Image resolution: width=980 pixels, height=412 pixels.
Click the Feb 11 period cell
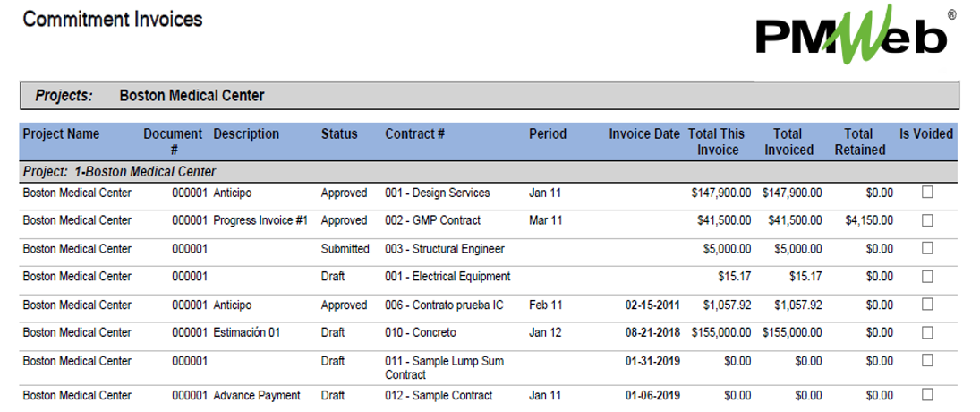coord(545,305)
